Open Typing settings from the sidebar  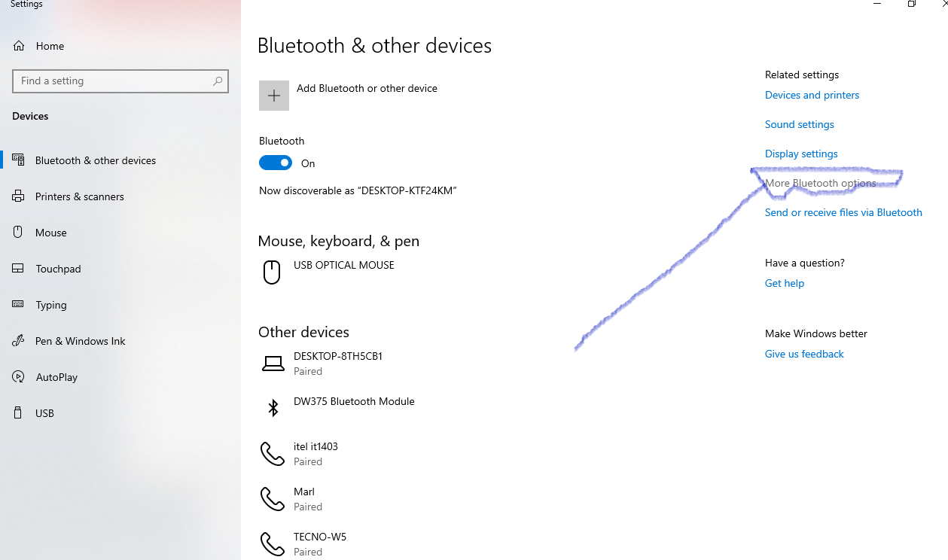pos(18,305)
